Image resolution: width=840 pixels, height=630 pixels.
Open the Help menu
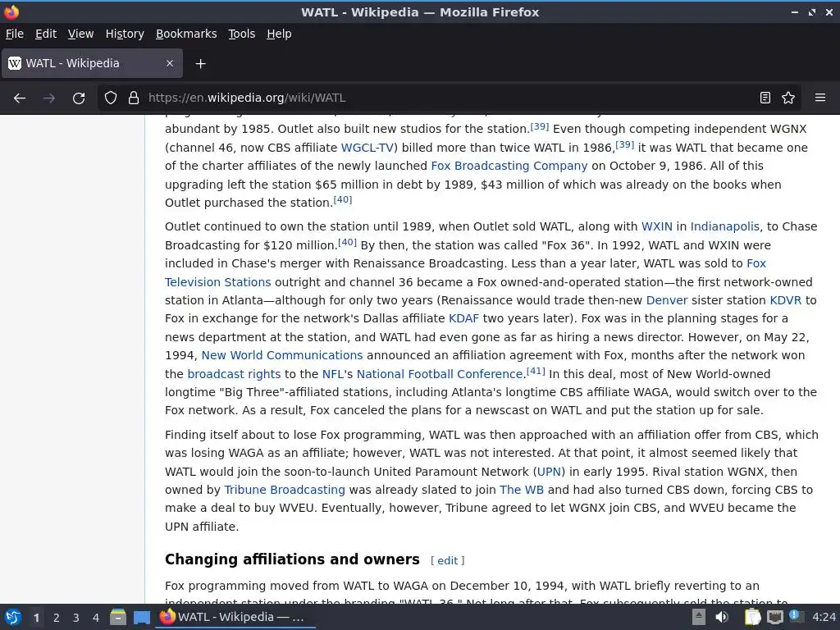[279, 34]
